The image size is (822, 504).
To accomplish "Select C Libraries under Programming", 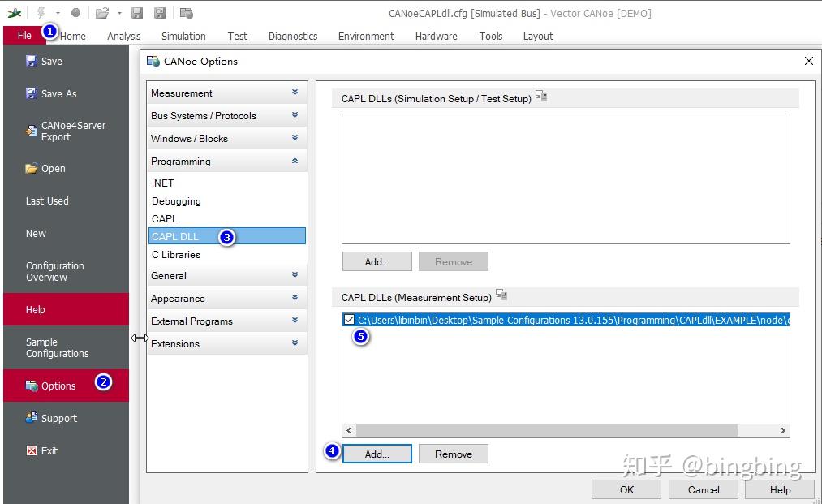I will click(x=175, y=254).
